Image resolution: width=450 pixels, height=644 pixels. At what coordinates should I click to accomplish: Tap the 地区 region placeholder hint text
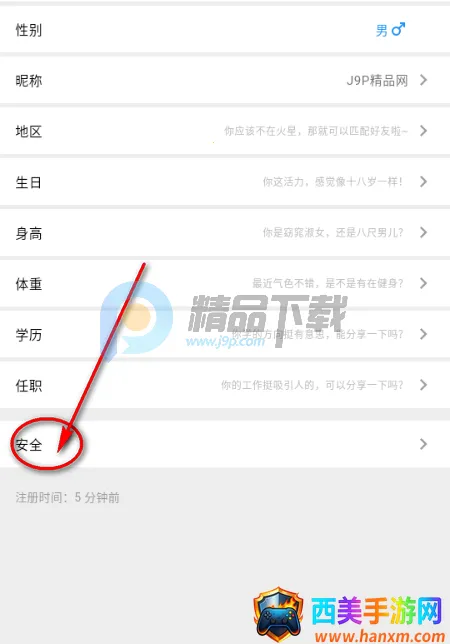point(316,131)
